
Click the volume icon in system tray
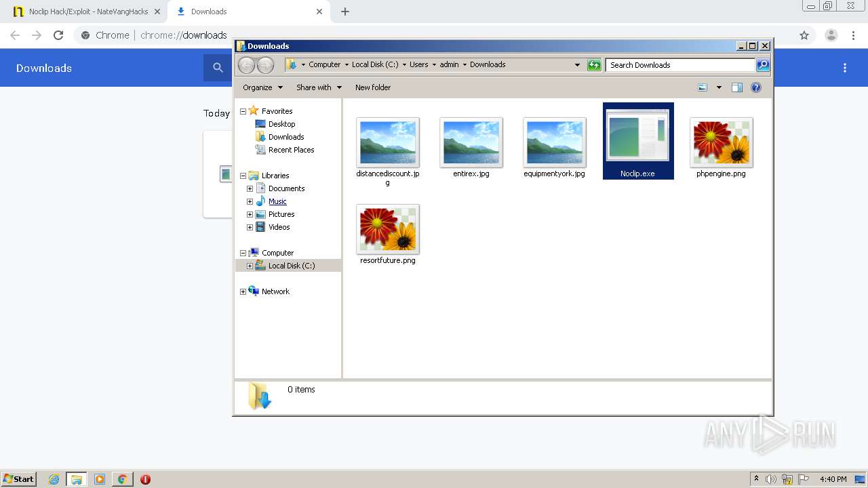(771, 479)
